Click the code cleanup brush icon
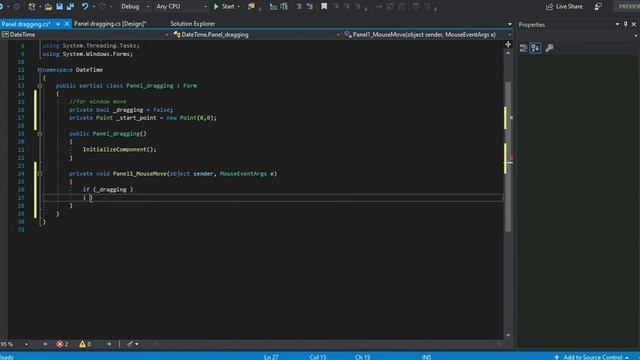The image size is (640, 360). [129, 344]
